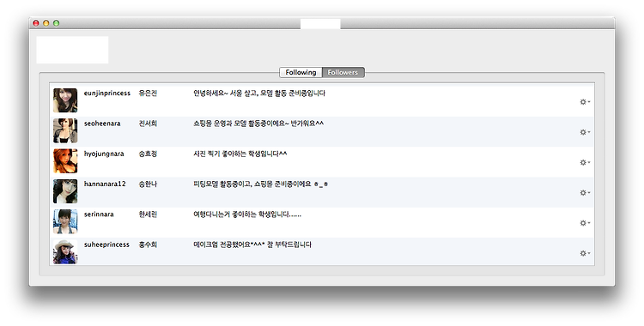The height and width of the screenshot is (326, 644).
Task: Click seoheenara profile picture
Action: click(x=65, y=130)
